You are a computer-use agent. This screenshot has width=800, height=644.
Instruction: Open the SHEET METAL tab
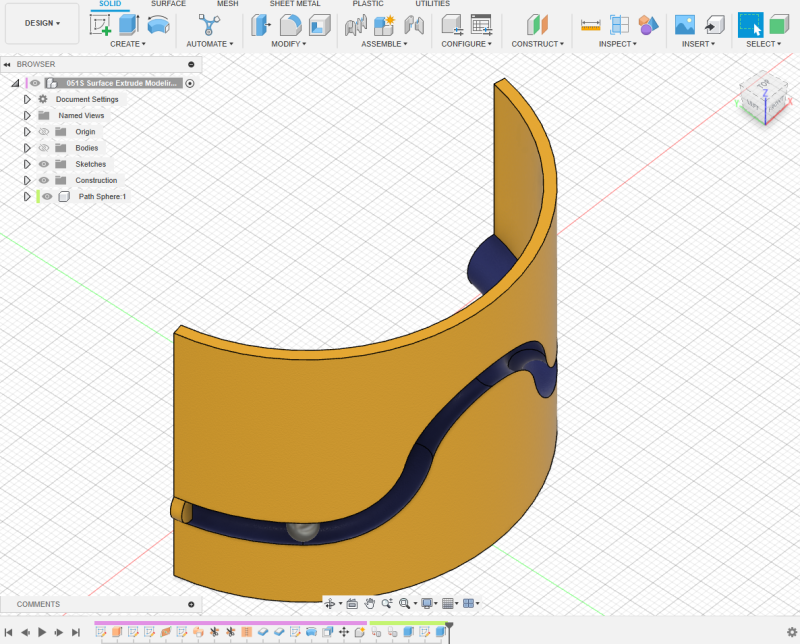294,4
